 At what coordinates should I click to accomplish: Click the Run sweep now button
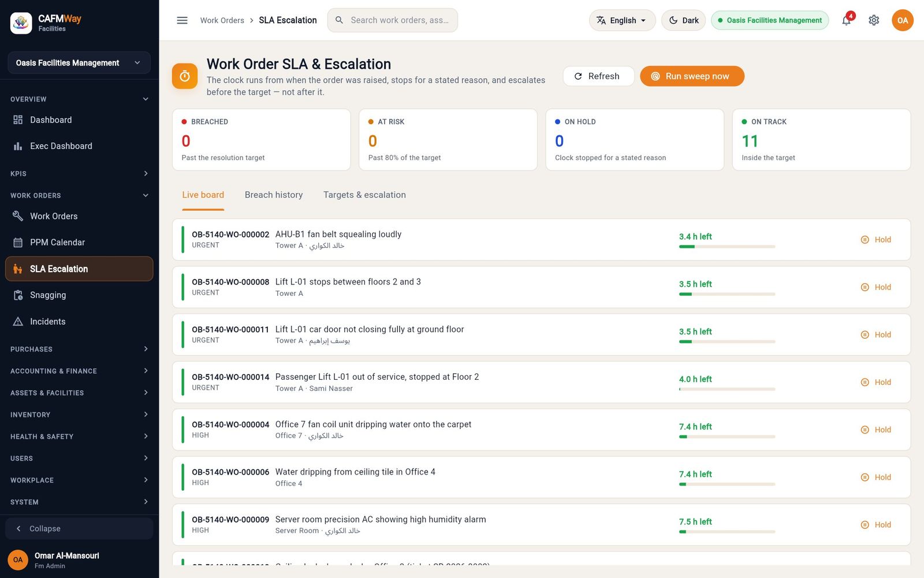(x=692, y=76)
